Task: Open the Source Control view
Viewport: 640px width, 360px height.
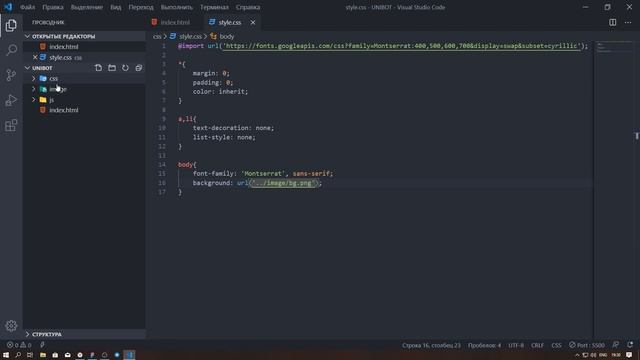Action: (x=11, y=75)
